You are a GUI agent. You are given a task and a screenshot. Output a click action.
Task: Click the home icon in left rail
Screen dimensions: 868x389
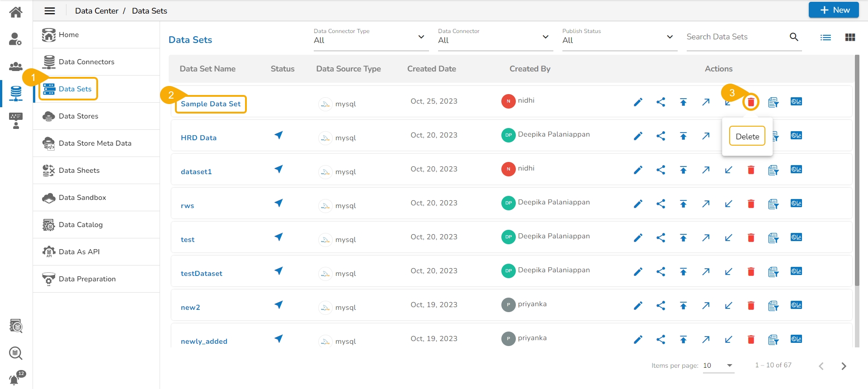click(x=16, y=12)
